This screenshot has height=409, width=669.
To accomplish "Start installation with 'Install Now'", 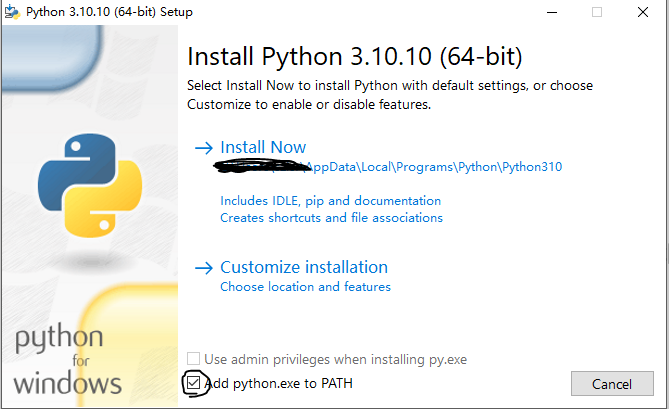I will 263,147.
